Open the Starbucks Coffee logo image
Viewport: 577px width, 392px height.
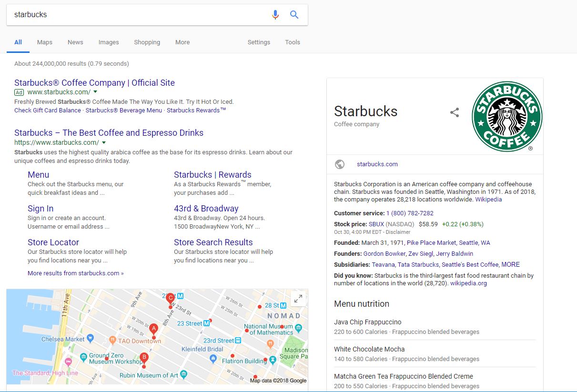pos(507,116)
